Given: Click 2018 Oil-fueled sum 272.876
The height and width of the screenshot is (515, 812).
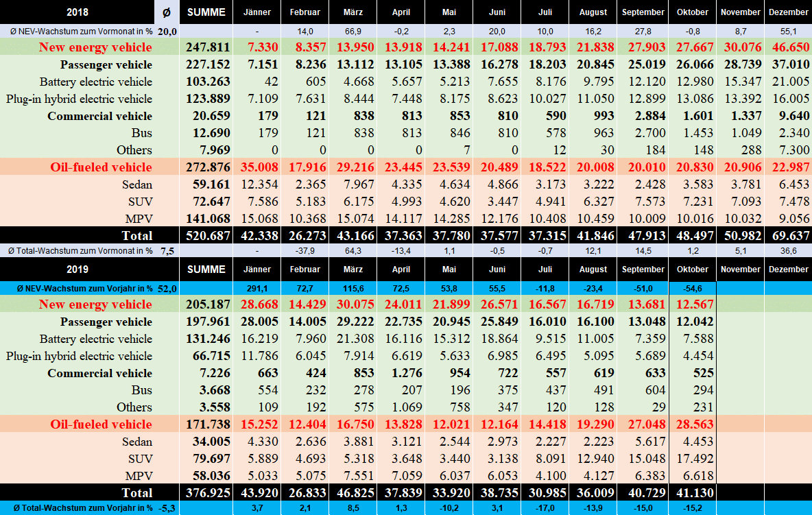Looking at the screenshot, I should tap(208, 167).
